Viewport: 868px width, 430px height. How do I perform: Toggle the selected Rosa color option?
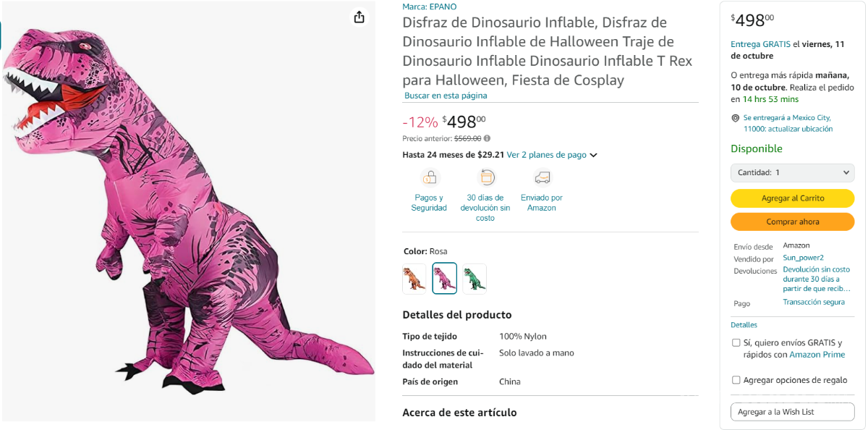[x=444, y=278]
